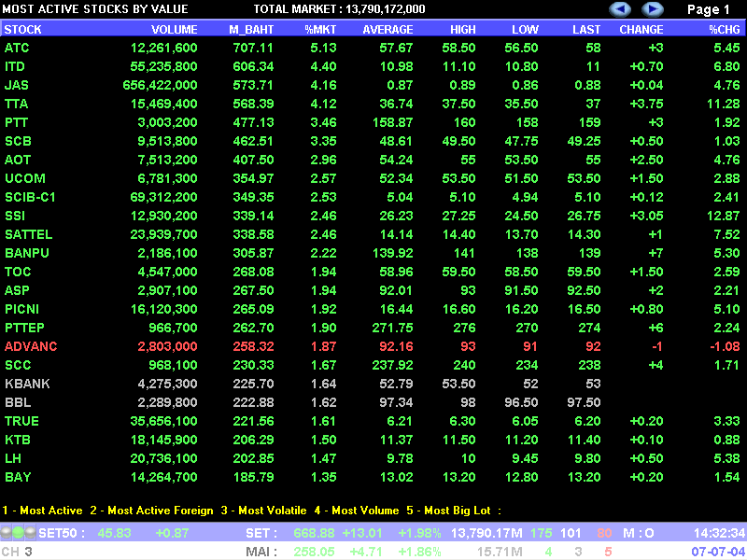
Task: Go to the next page arrow
Action: 652,9
